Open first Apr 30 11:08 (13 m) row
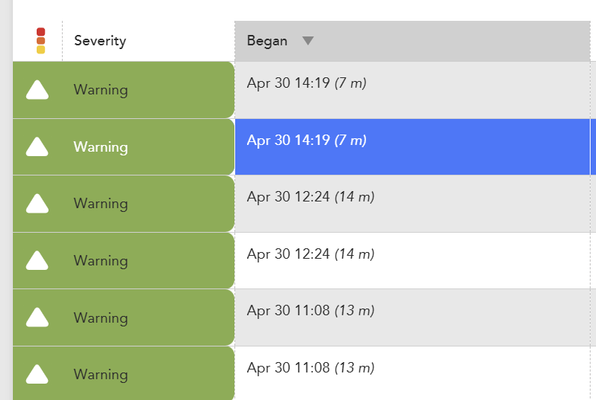The height and width of the screenshot is (400, 596). coord(412,317)
